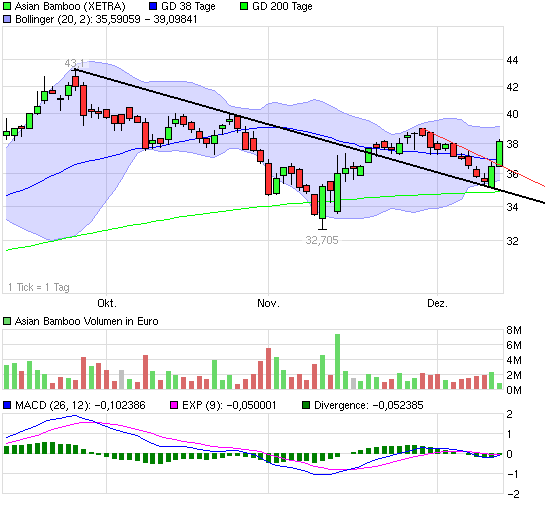This screenshot has height=515, width=545.
Task: Click the blue GD 38 Tage legend swatch
Action: pos(153,6)
